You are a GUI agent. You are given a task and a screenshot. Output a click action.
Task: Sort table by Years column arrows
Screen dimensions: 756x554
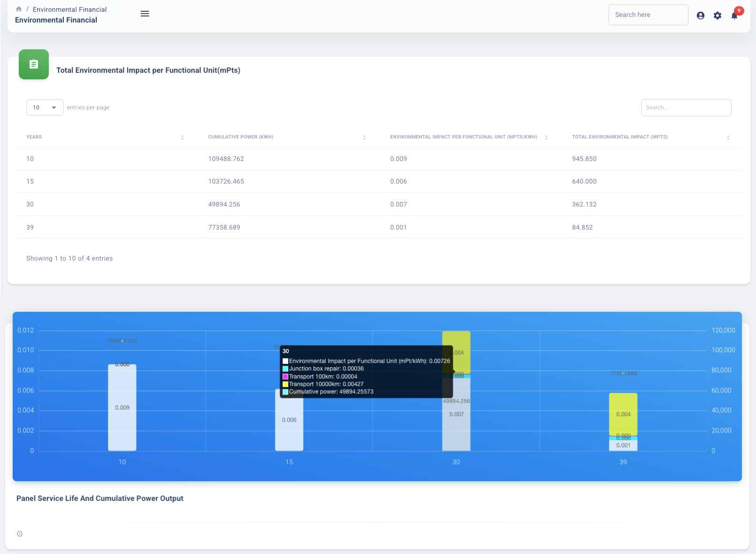click(183, 138)
